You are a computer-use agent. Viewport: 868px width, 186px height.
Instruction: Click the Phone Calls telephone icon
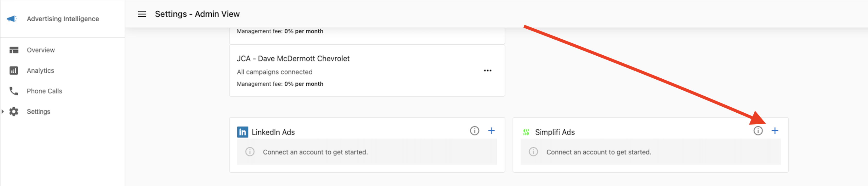pyautogui.click(x=13, y=91)
